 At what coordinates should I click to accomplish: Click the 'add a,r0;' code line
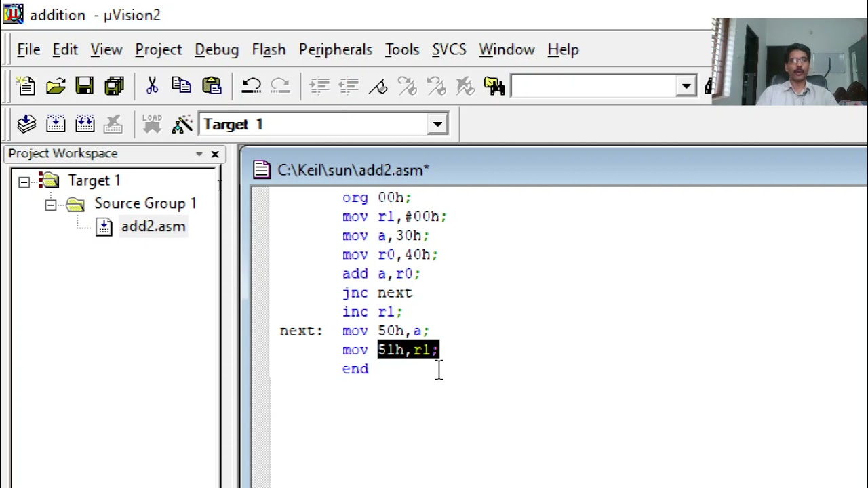pyautogui.click(x=381, y=274)
